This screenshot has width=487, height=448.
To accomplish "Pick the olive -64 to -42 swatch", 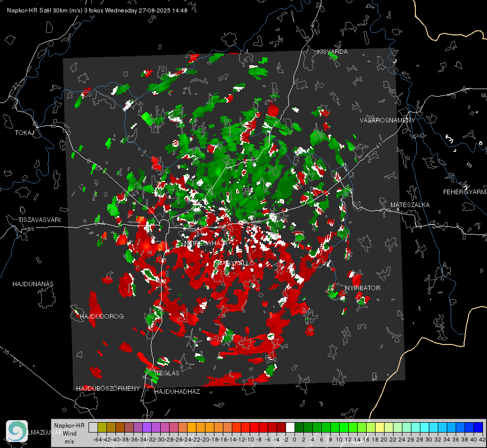I will 102,428.
